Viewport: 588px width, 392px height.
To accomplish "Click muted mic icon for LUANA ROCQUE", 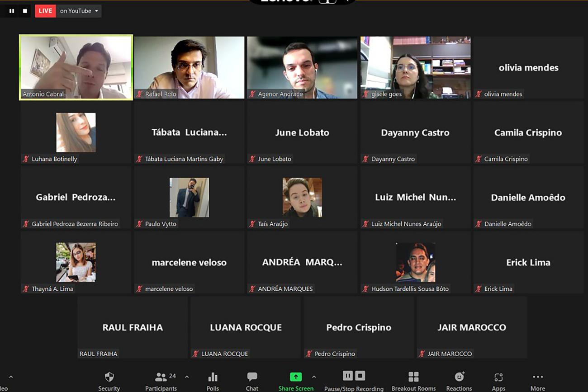I will pos(196,354).
